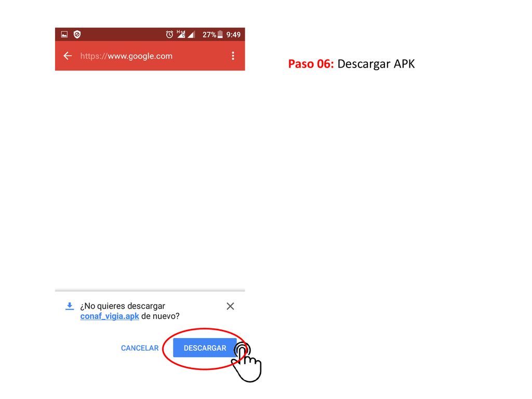Click CANCELAR to cancel download

tap(140, 348)
